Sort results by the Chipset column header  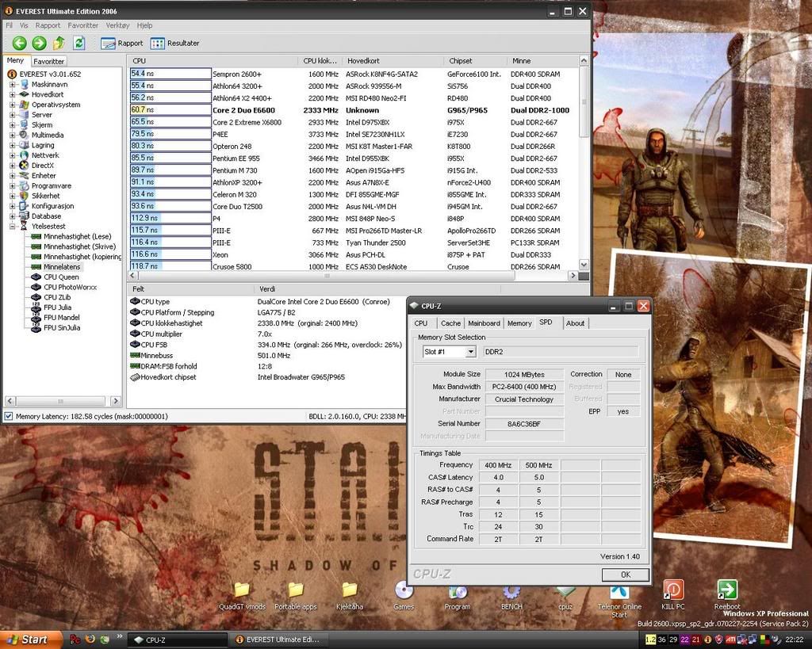(x=474, y=60)
